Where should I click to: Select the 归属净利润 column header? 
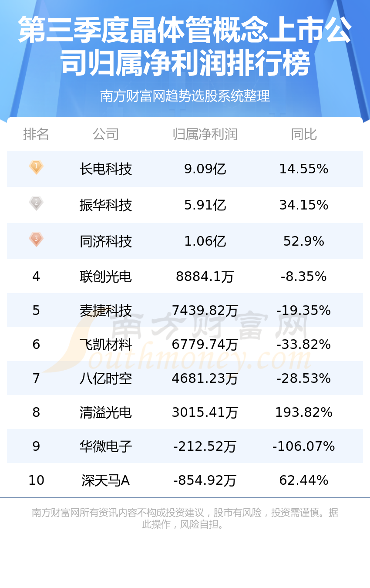point(205,134)
